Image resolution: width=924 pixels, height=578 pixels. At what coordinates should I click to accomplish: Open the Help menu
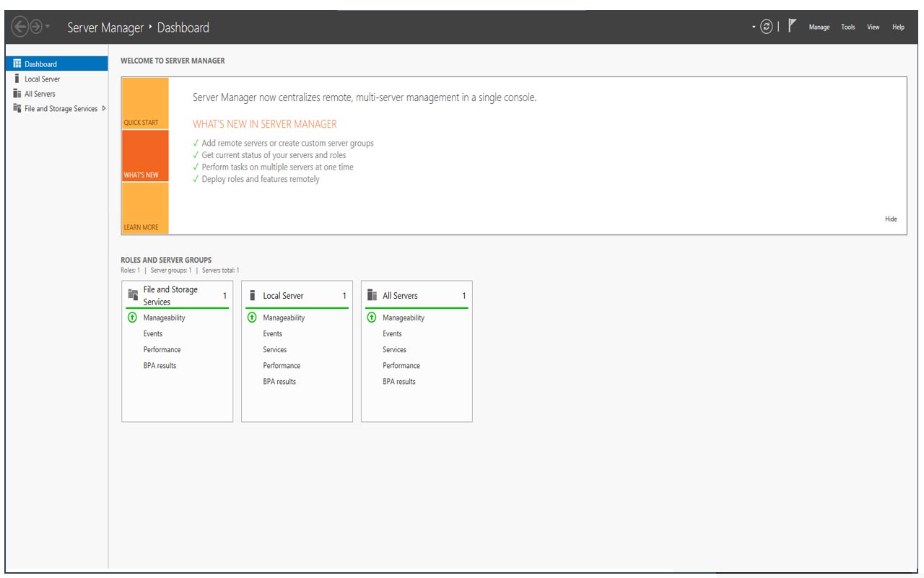click(898, 27)
